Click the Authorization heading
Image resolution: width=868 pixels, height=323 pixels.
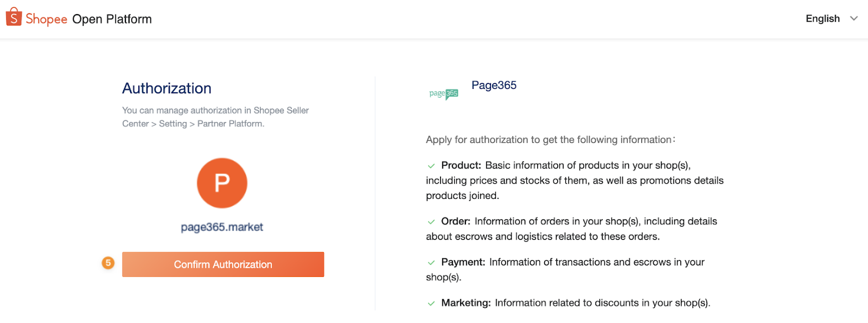point(167,88)
